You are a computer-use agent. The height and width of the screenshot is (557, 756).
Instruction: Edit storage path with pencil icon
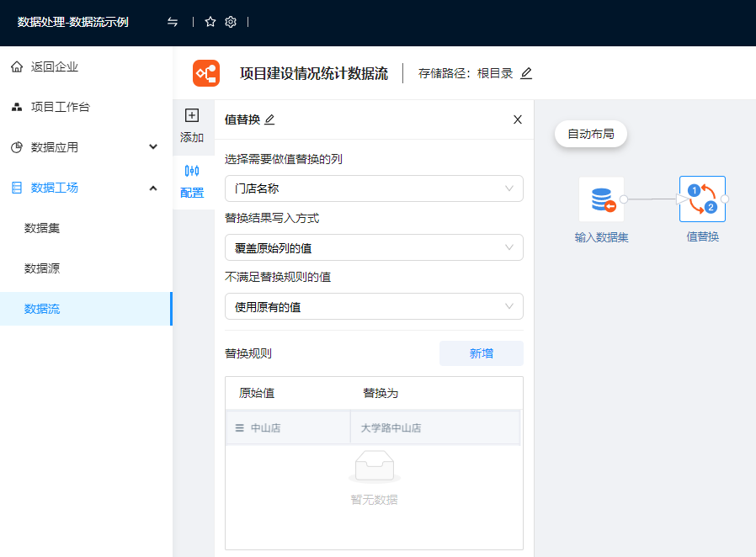(x=526, y=73)
